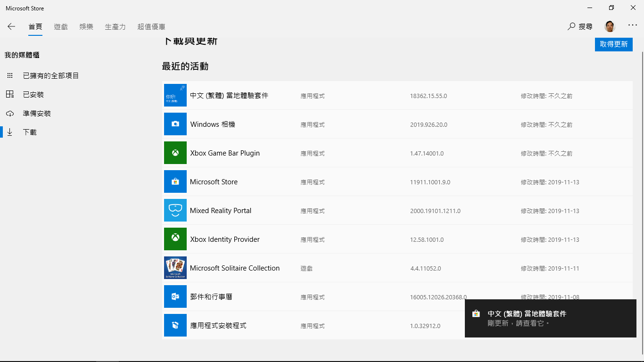The width and height of the screenshot is (644, 362).
Task: Open the Microsoft Solitaire Collection link
Action: point(235,268)
